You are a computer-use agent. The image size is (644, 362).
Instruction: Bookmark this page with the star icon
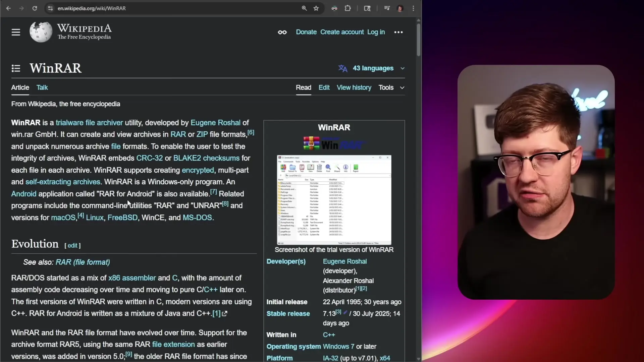pos(316,8)
